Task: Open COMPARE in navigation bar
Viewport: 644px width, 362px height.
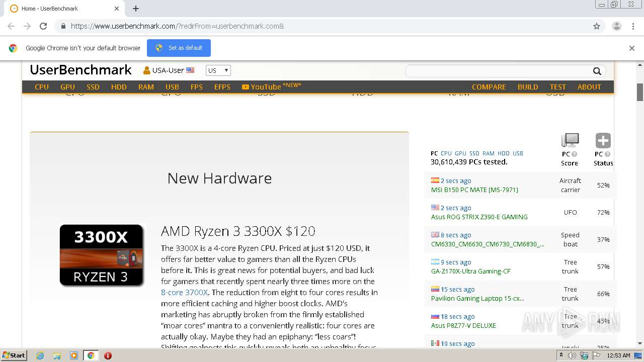Action: coord(489,87)
